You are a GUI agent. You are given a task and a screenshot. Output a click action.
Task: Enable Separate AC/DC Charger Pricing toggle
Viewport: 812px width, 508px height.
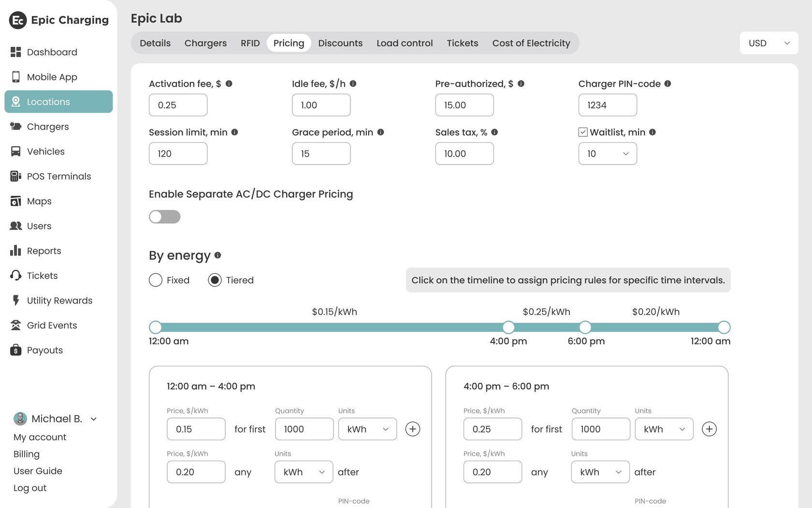point(164,217)
